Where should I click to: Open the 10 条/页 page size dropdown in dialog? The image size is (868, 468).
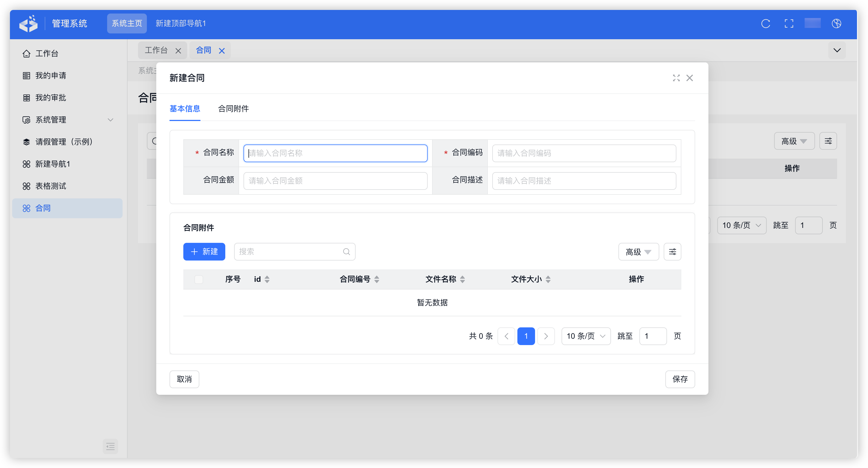(x=586, y=336)
